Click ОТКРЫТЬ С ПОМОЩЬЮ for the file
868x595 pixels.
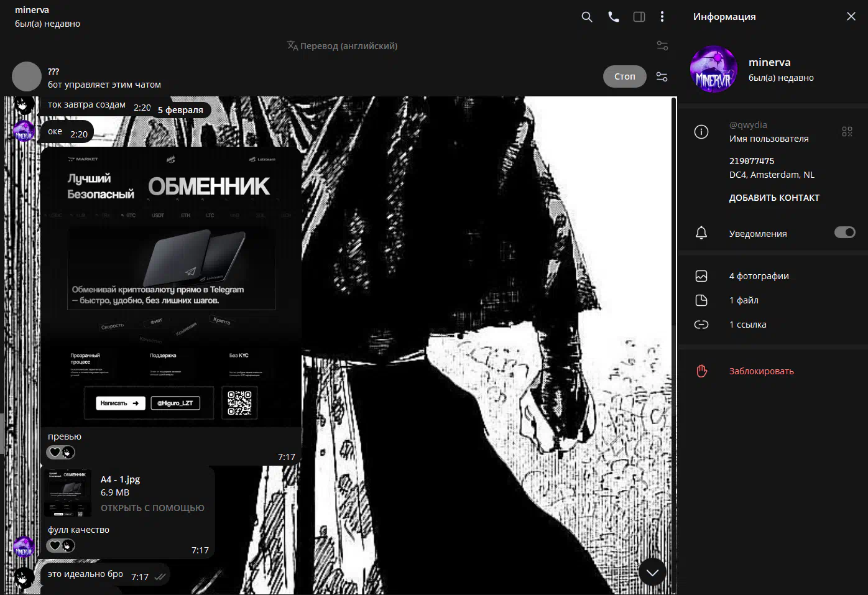pyautogui.click(x=152, y=508)
